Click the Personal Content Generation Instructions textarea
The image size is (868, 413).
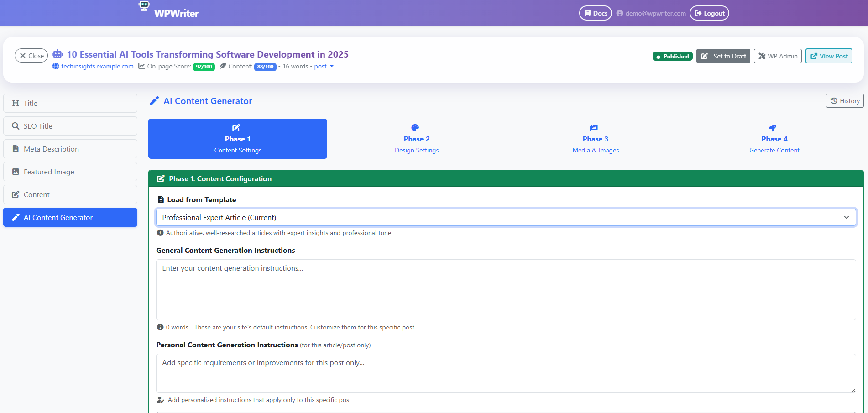(x=506, y=373)
